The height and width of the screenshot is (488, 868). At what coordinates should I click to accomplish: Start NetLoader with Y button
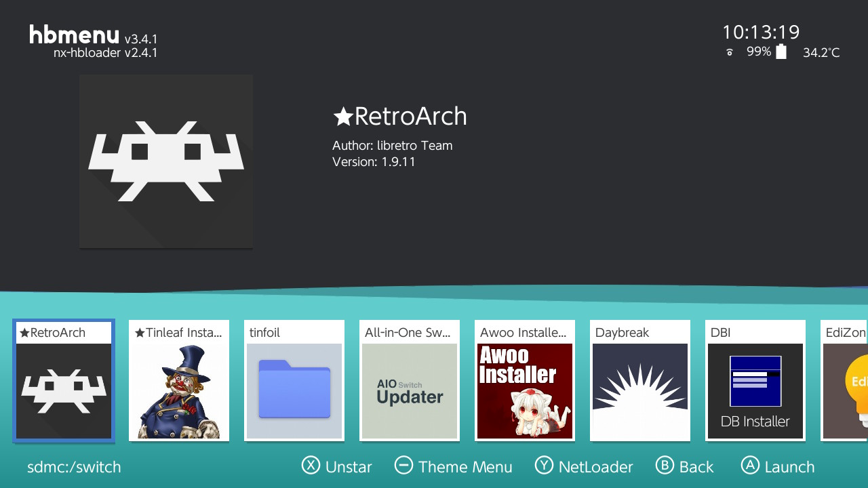584,466
